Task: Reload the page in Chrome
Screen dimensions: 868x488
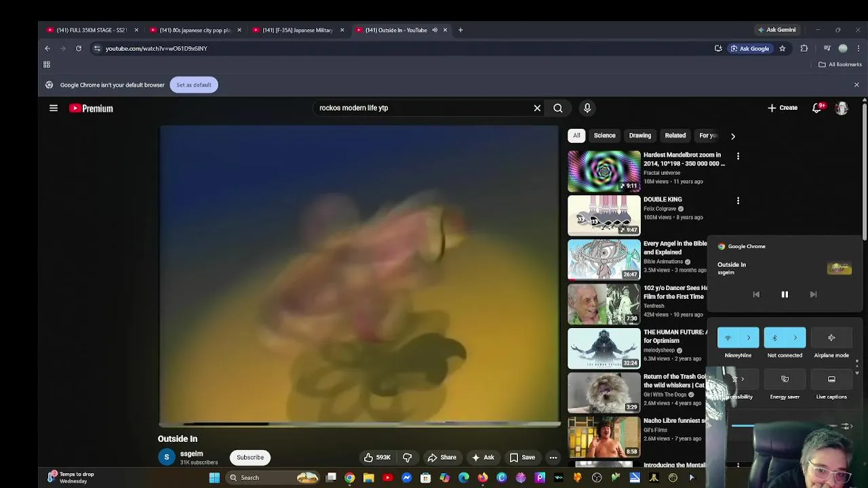Action: (x=79, y=48)
